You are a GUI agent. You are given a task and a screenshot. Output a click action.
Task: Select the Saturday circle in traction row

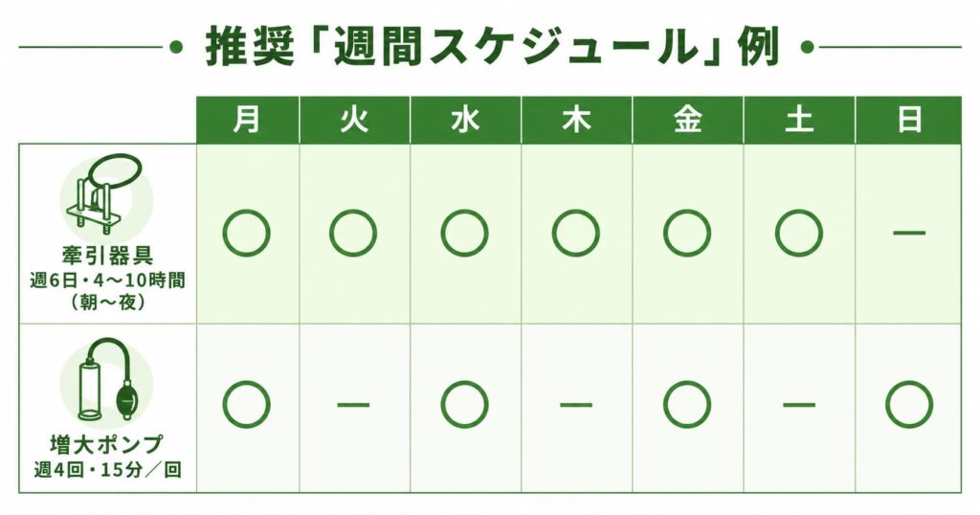click(x=799, y=234)
